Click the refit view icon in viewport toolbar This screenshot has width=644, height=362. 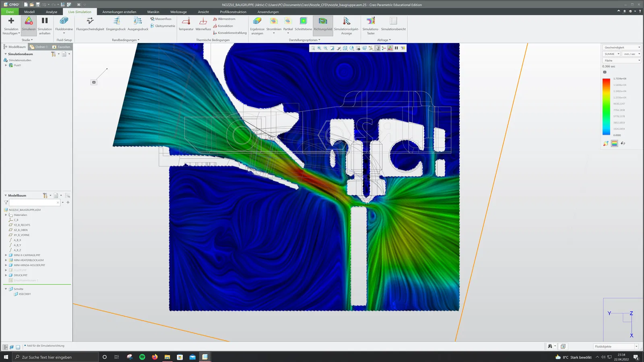click(x=313, y=48)
